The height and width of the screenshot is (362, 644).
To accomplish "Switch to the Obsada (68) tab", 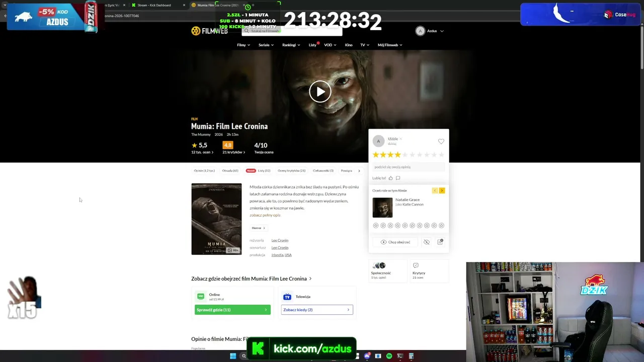I will pos(230,171).
